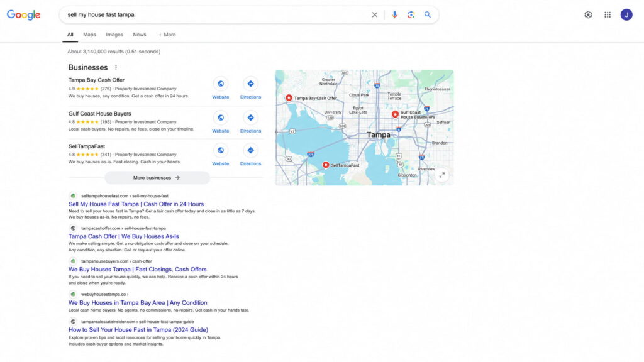
Task: Start voice search with microphone icon
Action: [394, 15]
